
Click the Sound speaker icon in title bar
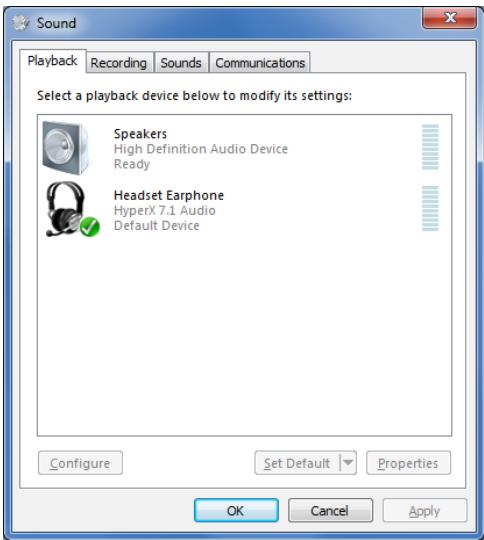coord(21,23)
